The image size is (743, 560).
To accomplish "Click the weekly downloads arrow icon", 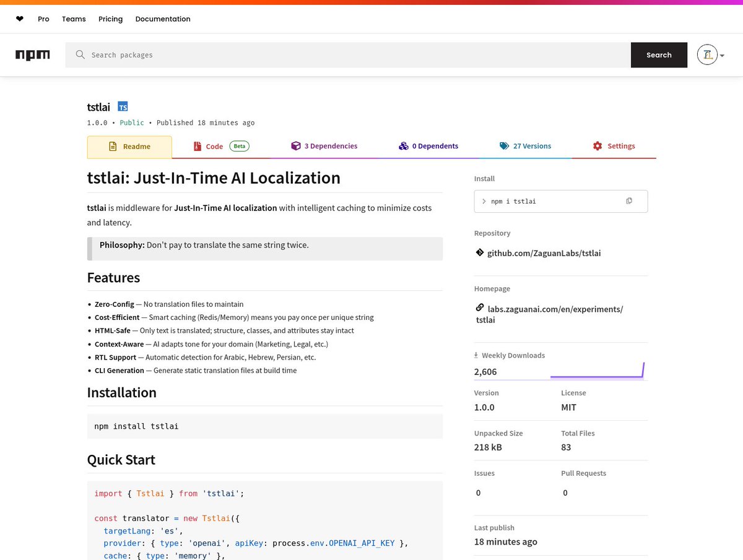I will click(x=476, y=355).
